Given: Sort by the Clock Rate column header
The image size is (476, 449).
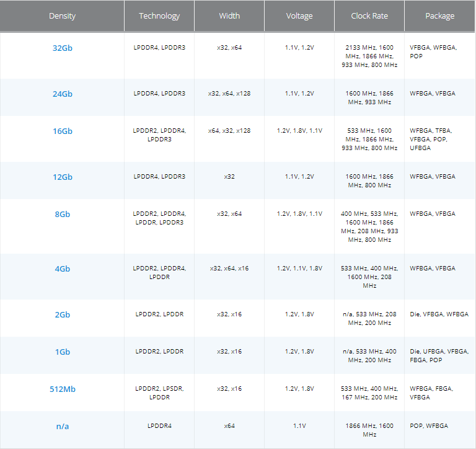Looking at the screenshot, I should 369,16.
